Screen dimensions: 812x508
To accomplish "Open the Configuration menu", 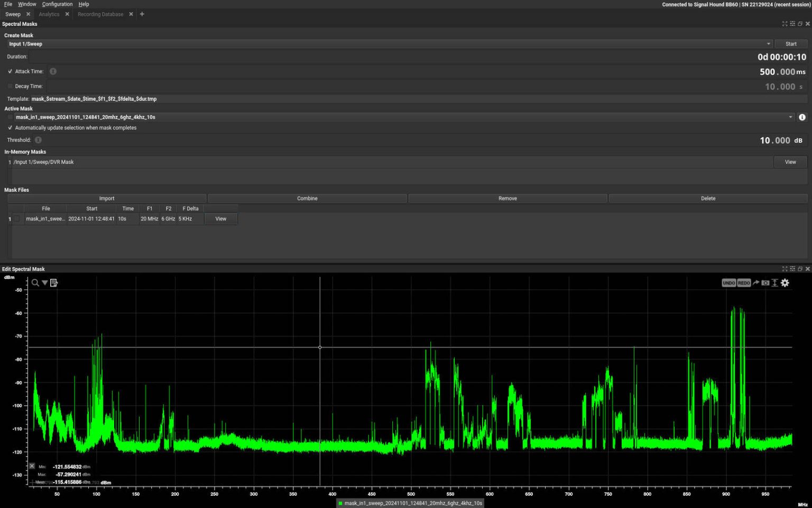I will [x=57, y=4].
